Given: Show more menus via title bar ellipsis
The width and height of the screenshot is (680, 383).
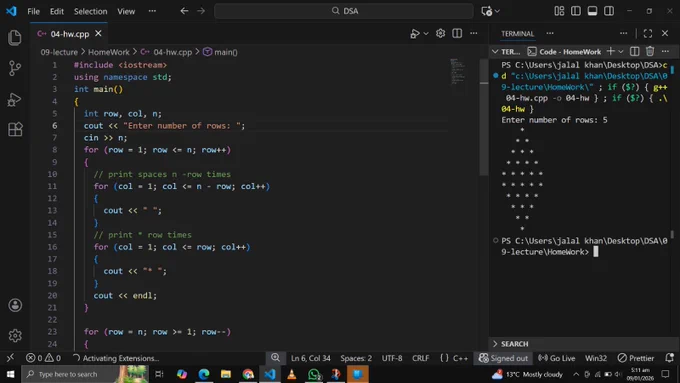Looking at the screenshot, I should pos(152,11).
